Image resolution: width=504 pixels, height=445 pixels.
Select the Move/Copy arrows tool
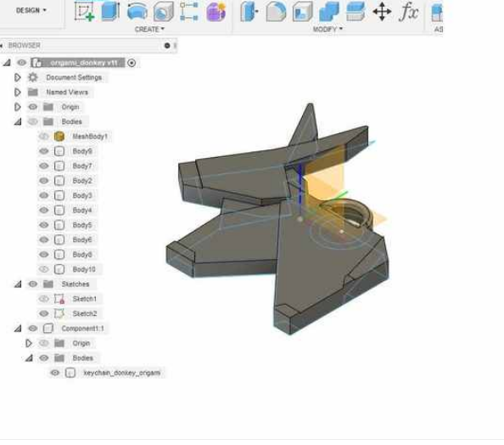point(382,12)
